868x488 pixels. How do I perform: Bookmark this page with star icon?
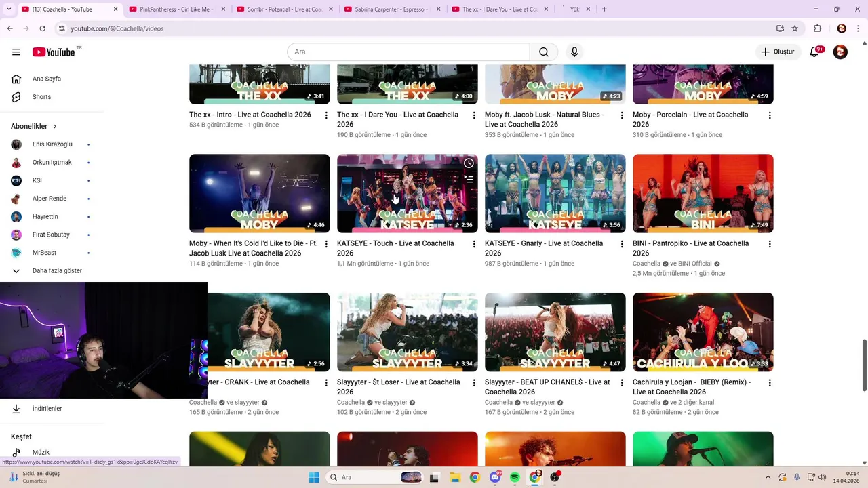click(x=795, y=28)
